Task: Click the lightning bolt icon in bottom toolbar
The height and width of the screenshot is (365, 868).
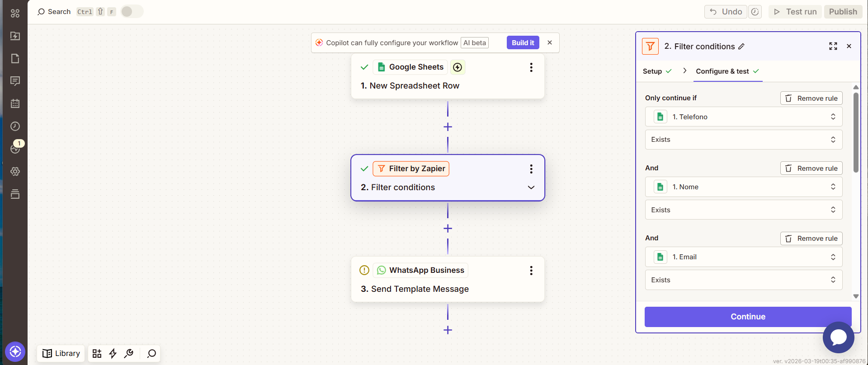Action: 113,353
